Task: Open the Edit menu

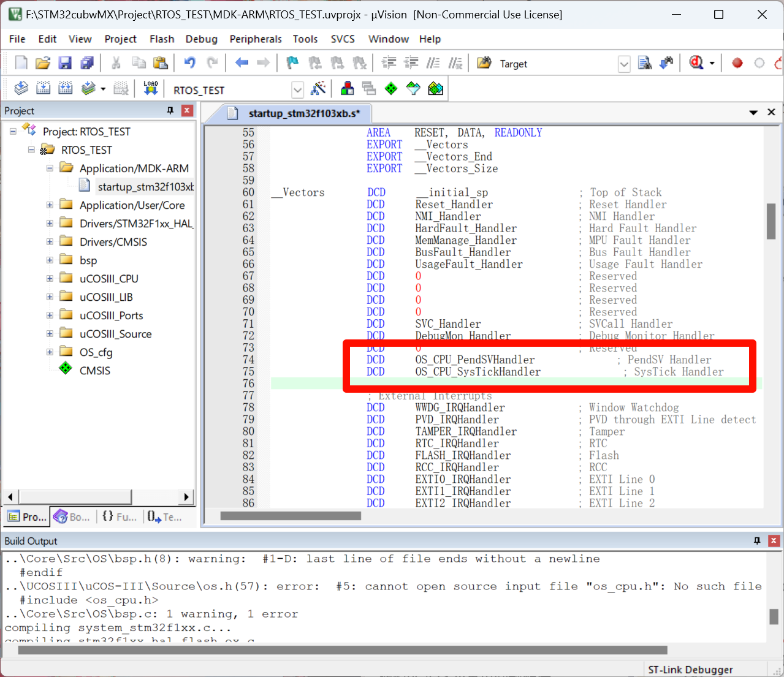Action: coord(47,39)
